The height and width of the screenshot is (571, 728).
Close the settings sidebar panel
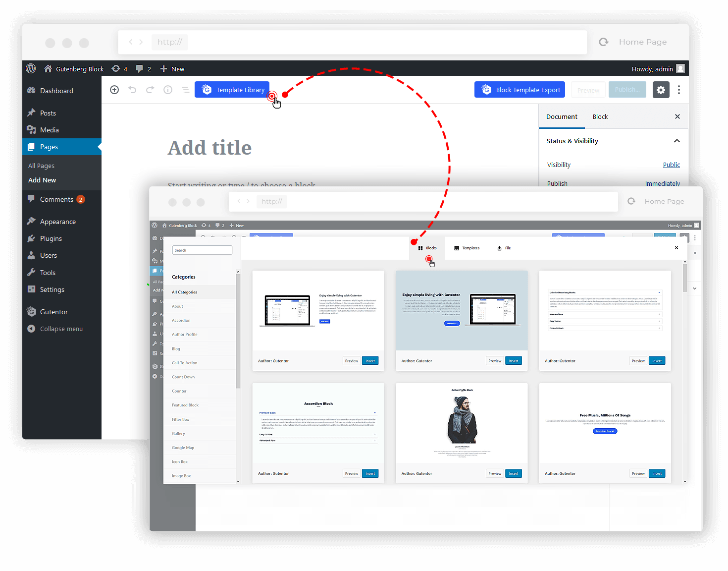[x=677, y=116]
